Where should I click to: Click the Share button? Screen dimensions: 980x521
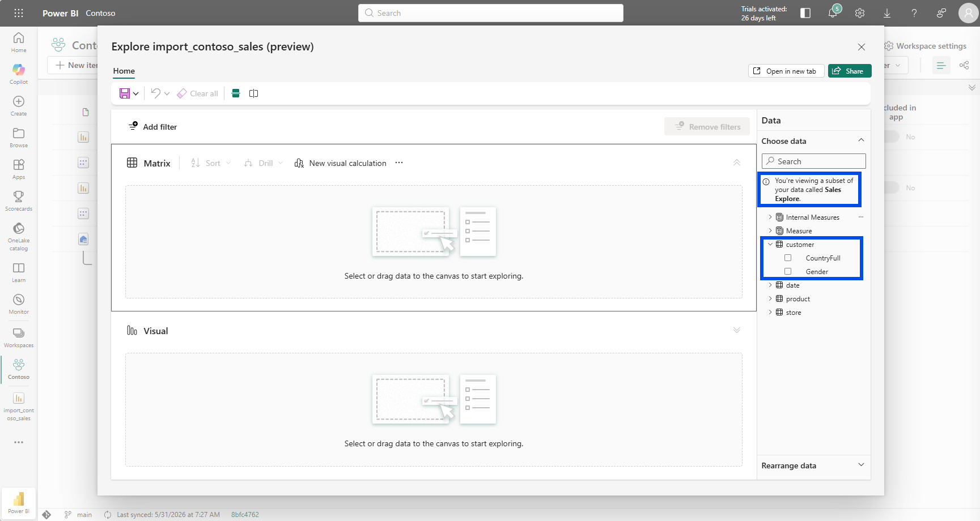[x=850, y=71]
